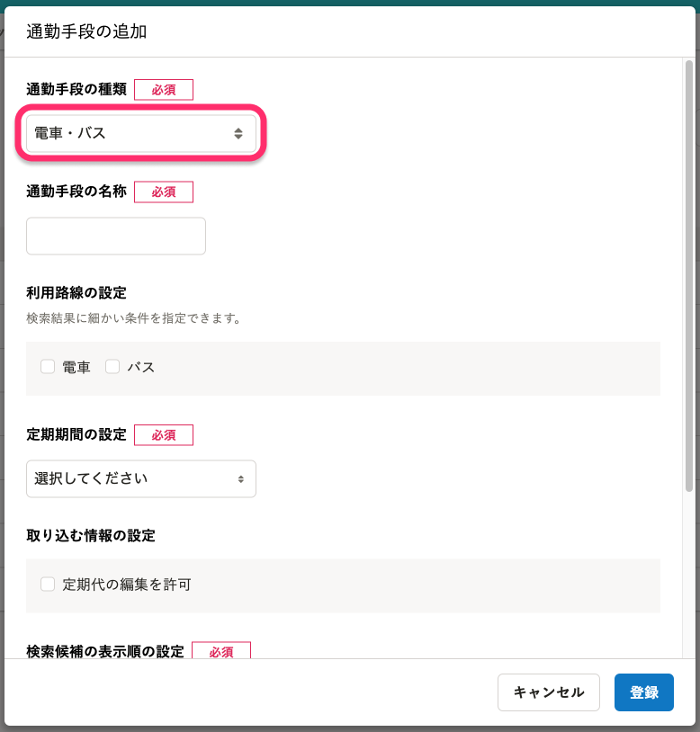The height and width of the screenshot is (732, 700).
Task: Click the up-down arrow icon beside 電車・バス
Action: tap(238, 133)
